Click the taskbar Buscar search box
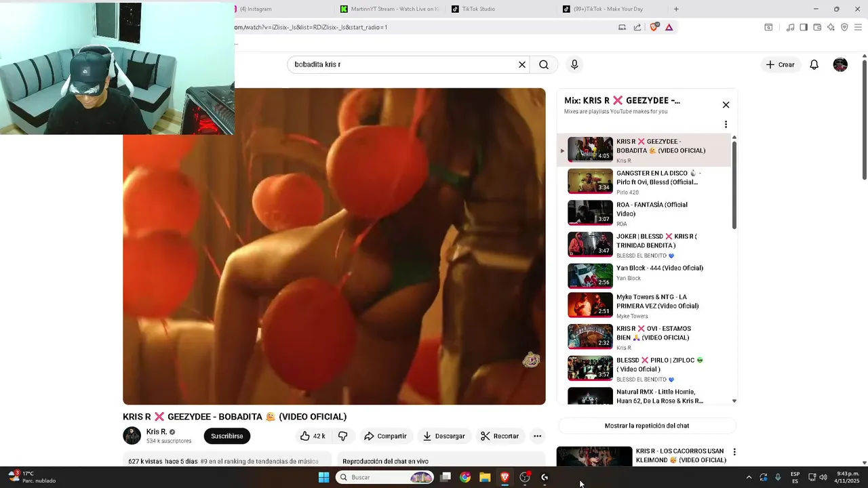Image resolution: width=868 pixels, height=488 pixels. 385,477
